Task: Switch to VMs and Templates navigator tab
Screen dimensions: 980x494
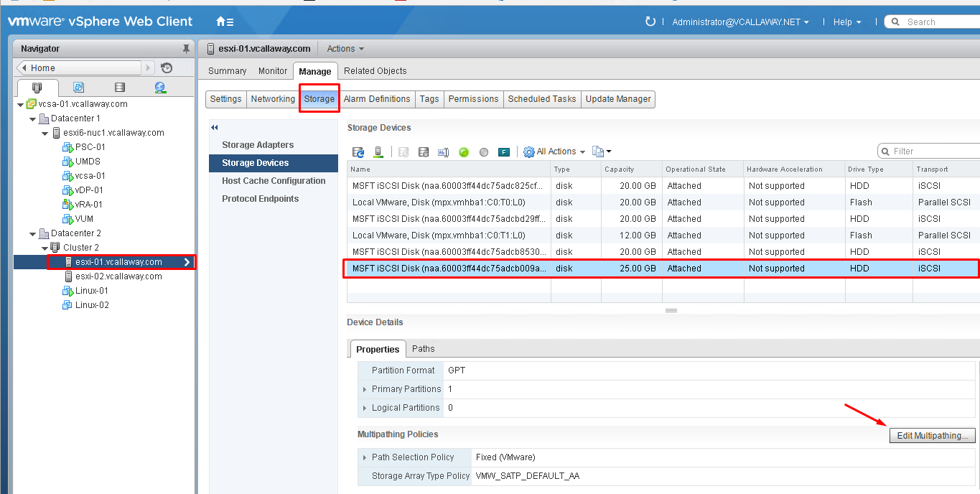Action: point(78,88)
